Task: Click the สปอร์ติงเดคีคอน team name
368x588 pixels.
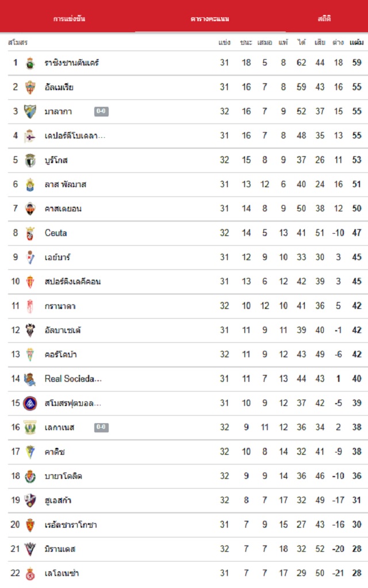Action: click(x=72, y=282)
